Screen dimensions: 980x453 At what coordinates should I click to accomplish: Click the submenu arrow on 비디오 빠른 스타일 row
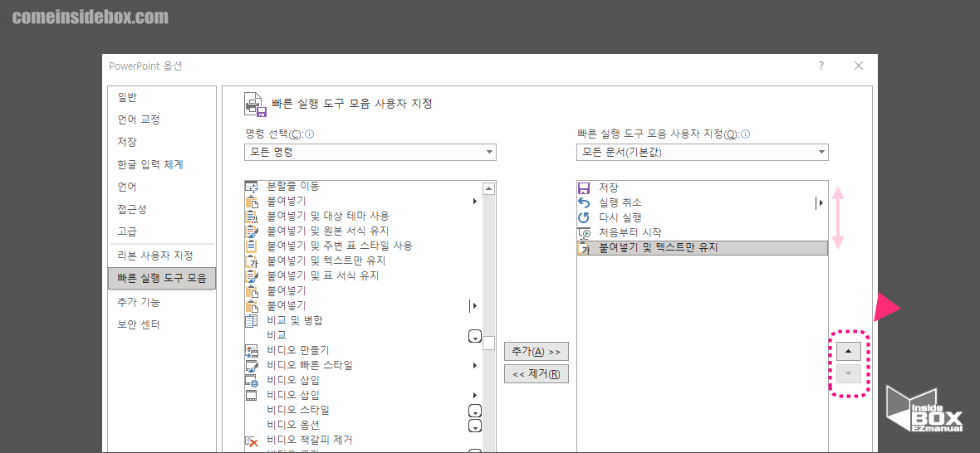click(475, 366)
